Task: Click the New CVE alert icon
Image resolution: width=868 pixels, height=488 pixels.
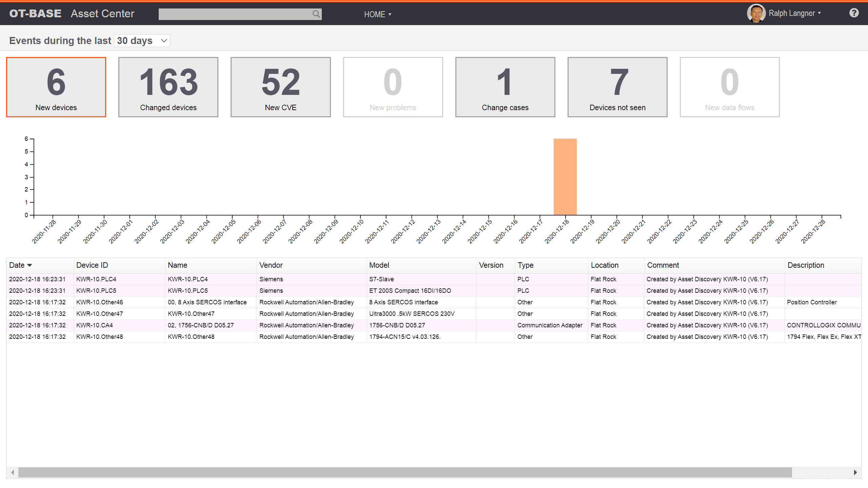Action: click(281, 87)
